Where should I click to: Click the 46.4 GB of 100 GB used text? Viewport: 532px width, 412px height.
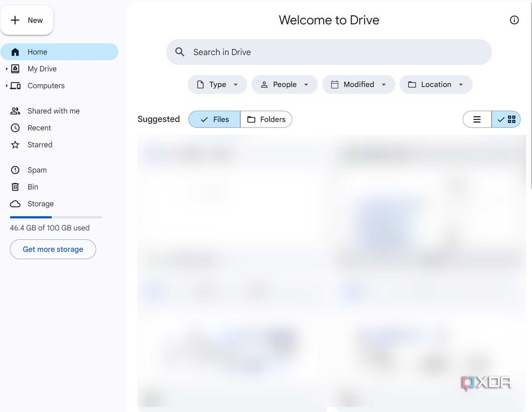click(50, 228)
